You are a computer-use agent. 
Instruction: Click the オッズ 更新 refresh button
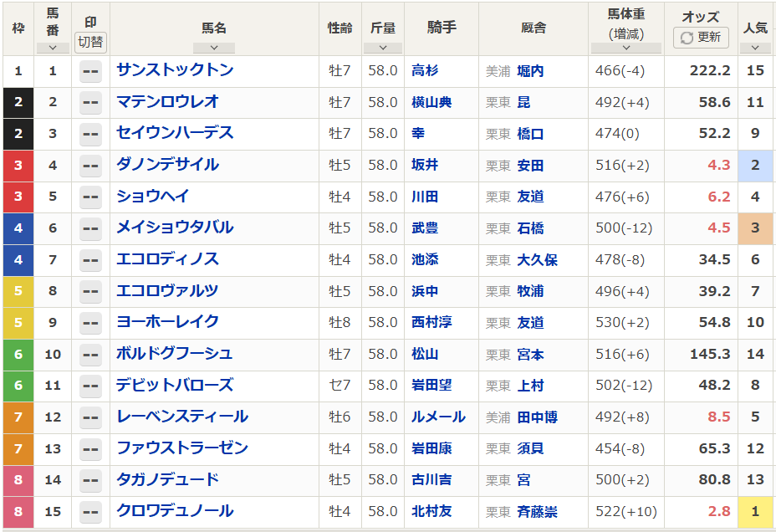701,38
